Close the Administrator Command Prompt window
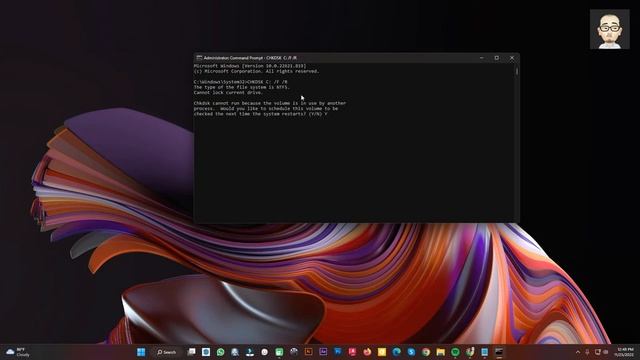This screenshot has width=640, height=360. tap(512, 58)
